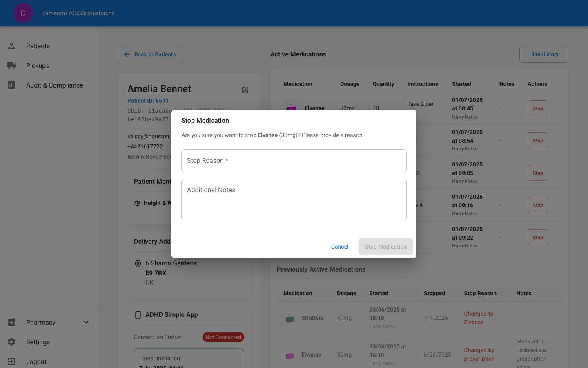
Task: Click the Changed by prescription stop reason
Action: pos(479,355)
